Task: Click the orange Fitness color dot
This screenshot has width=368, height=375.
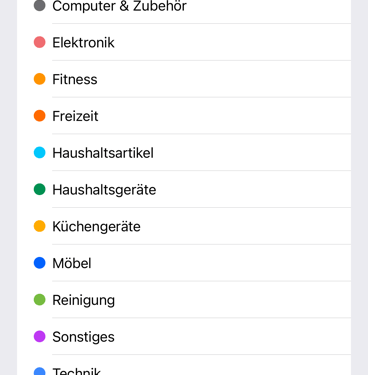Action: click(x=40, y=79)
